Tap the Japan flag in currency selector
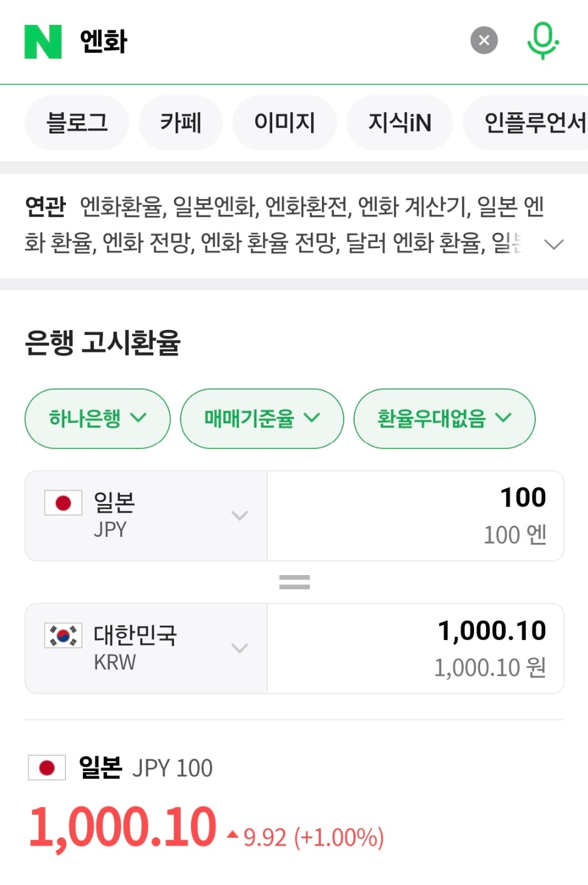Image resolution: width=588 pixels, height=885 pixels. tap(63, 503)
